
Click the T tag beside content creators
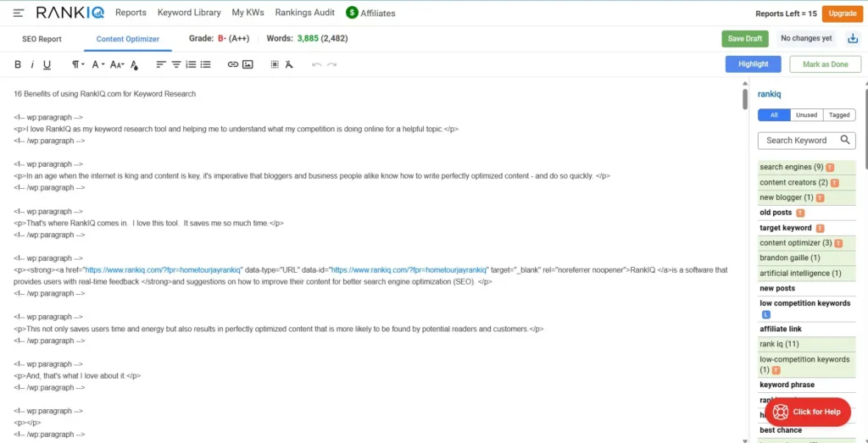coord(834,182)
